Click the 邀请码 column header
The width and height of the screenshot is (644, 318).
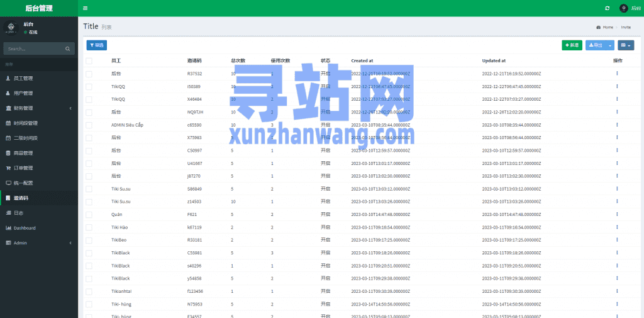[194, 61]
